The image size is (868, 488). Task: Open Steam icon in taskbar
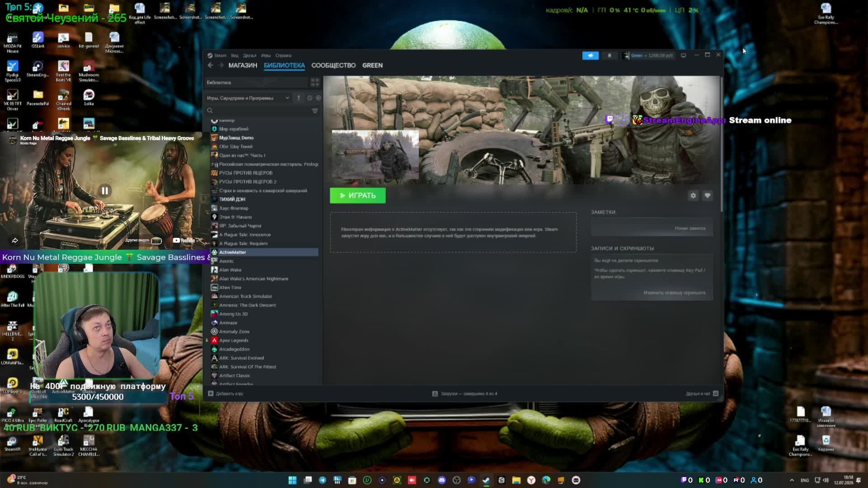tap(486, 480)
